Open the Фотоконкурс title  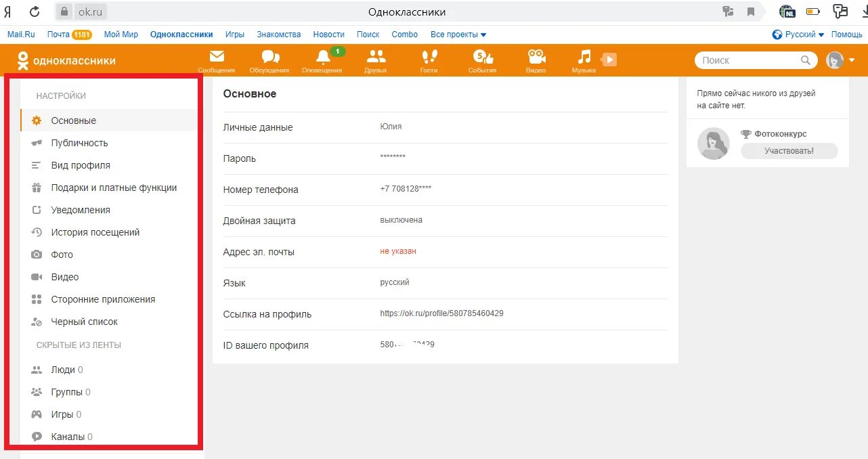point(781,134)
